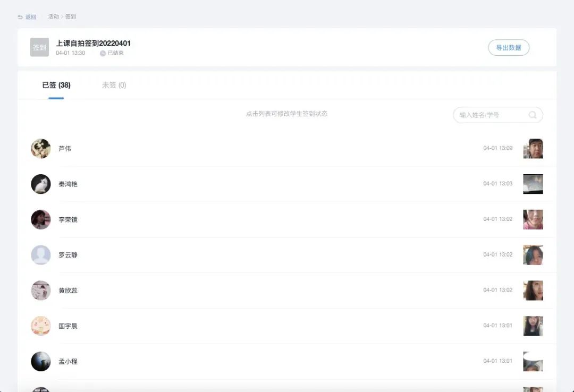Open the sign-in photo in 李荣镜's row
Viewport: 574px width, 392px height.
pos(533,219)
